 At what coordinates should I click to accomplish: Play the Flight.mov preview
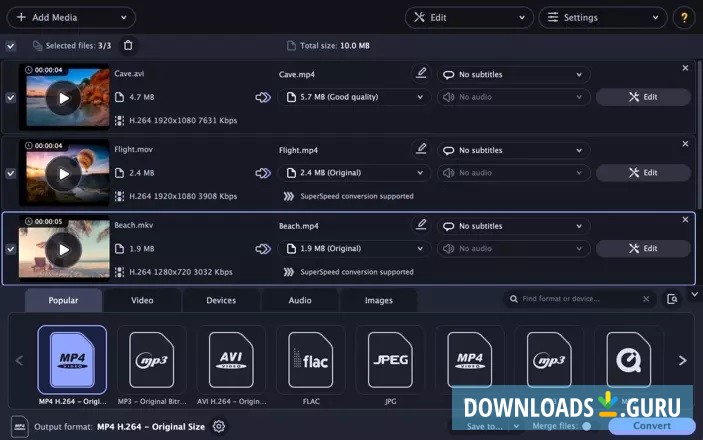tap(64, 174)
